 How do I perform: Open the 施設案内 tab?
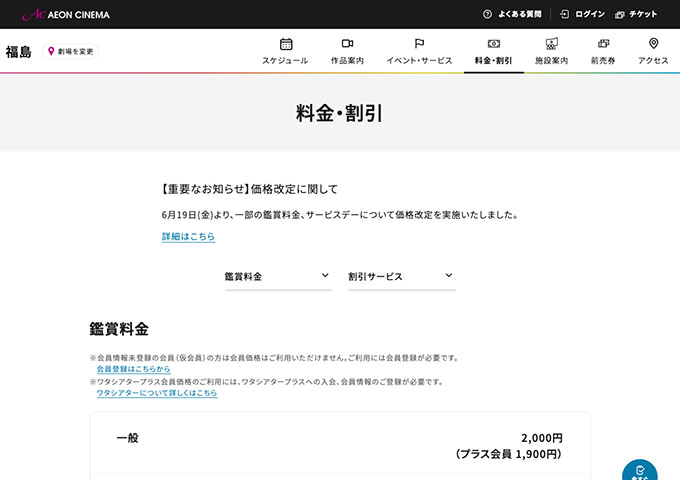point(551,52)
